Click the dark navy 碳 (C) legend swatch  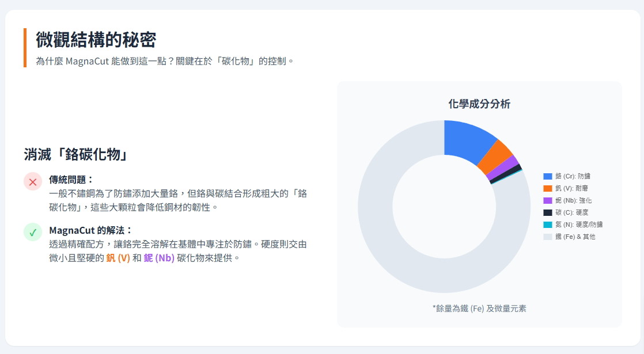click(x=548, y=212)
